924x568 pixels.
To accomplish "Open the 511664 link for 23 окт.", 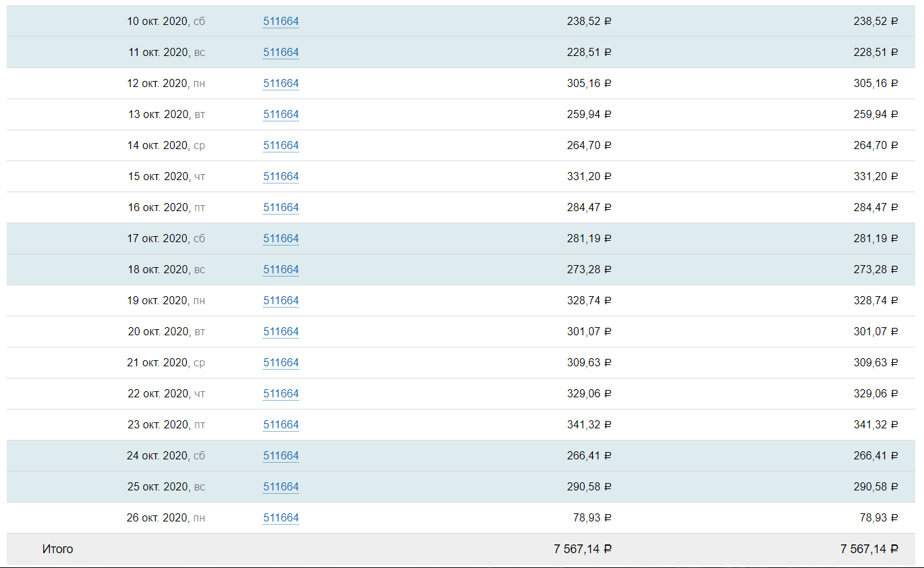I will [x=281, y=425].
